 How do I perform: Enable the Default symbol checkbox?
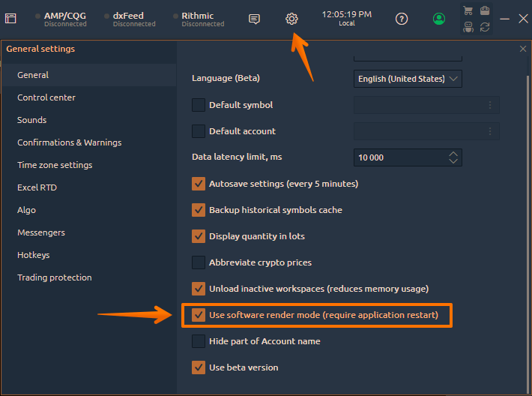coord(199,105)
